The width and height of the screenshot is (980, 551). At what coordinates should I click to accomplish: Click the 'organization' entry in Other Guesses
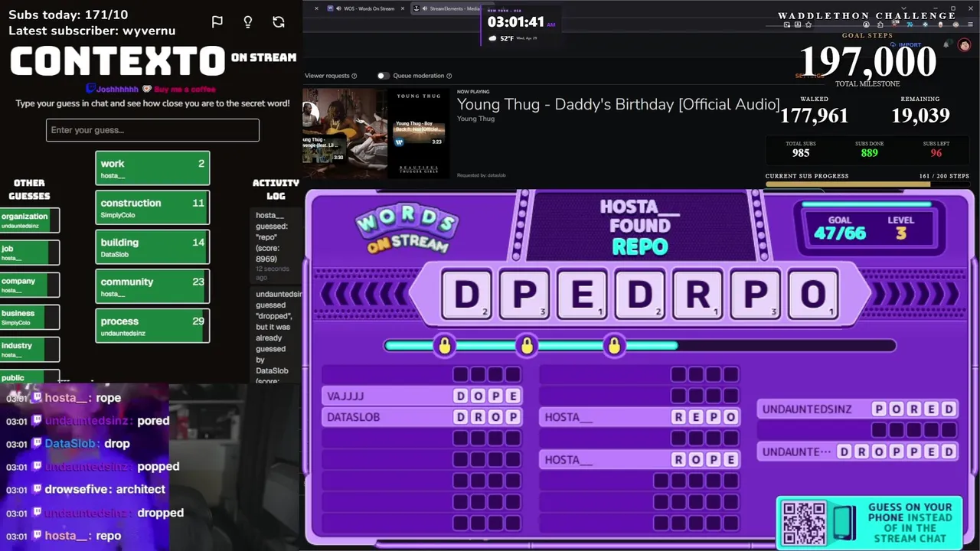click(29, 220)
